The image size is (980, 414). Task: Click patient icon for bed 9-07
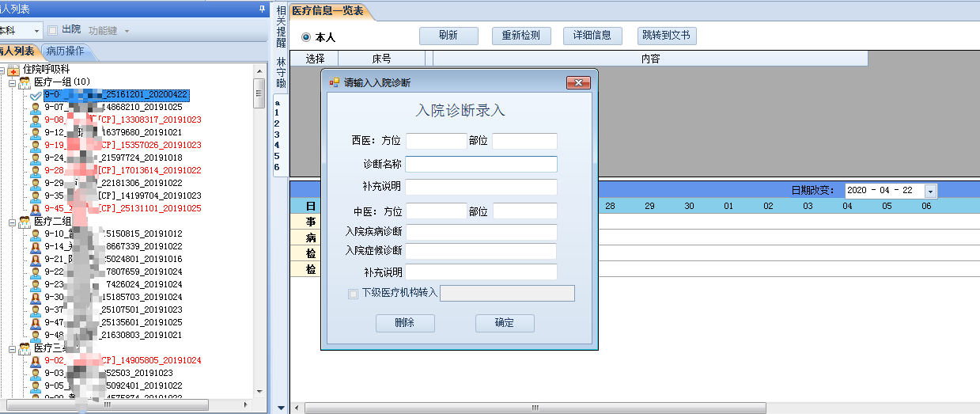tap(36, 107)
